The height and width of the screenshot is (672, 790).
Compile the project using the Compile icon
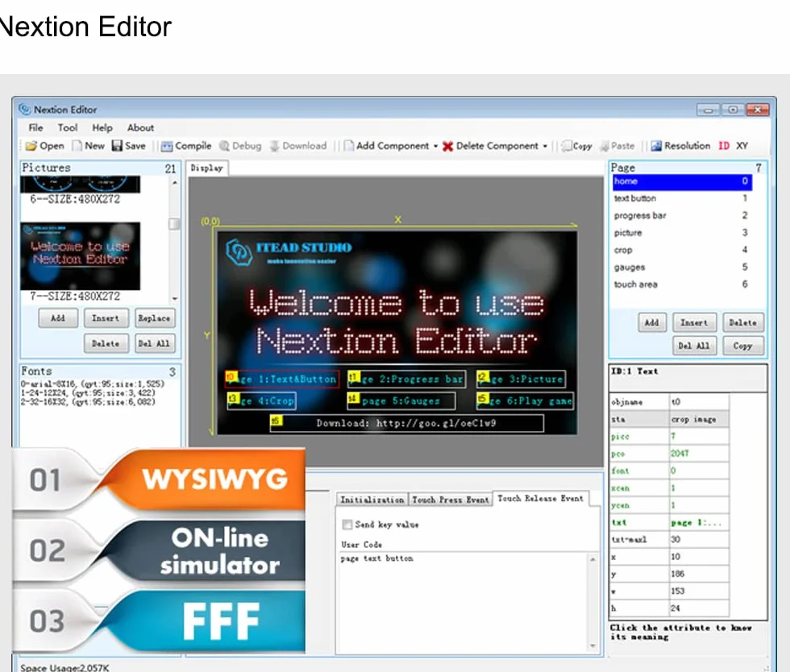pos(167,146)
